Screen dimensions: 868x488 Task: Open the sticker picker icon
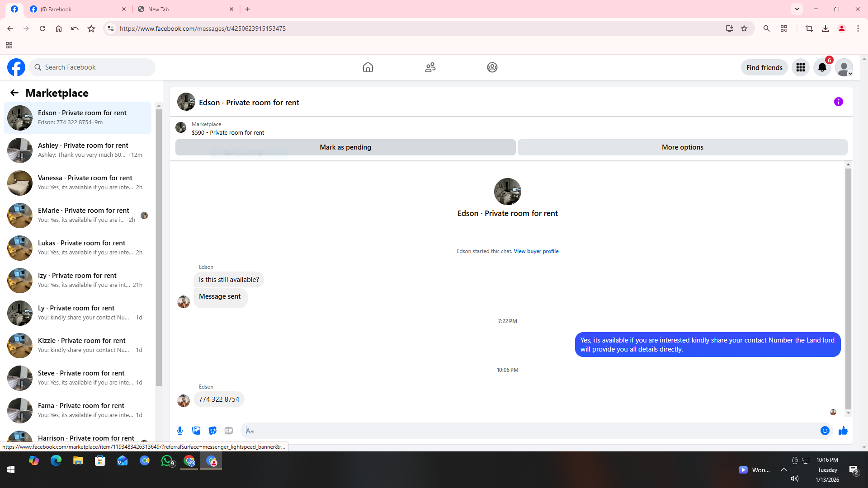point(212,431)
